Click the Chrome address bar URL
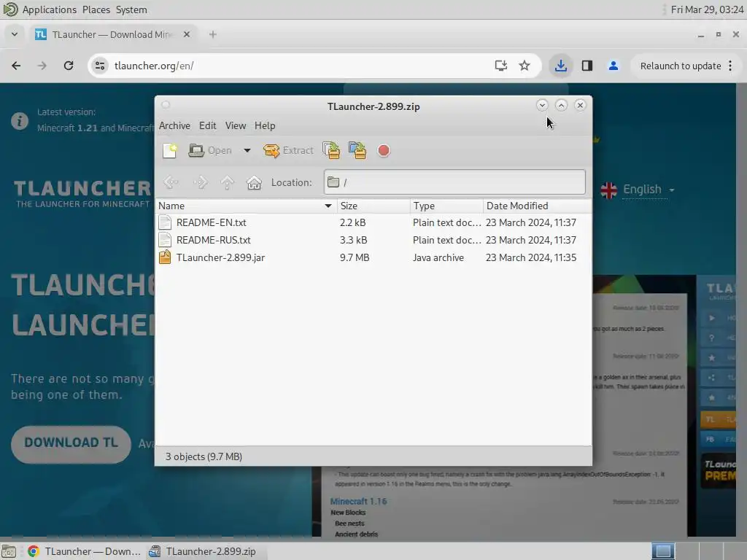 coord(154,66)
